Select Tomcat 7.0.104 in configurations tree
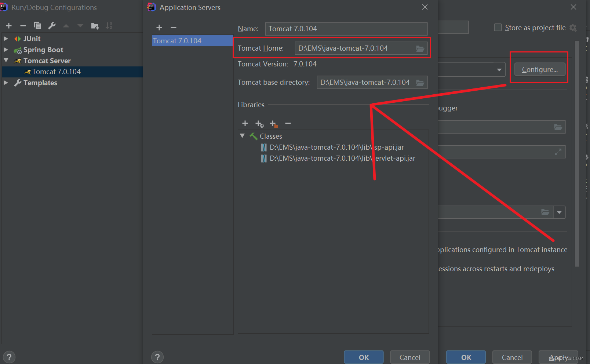Viewport: 590px width, 364px height. click(56, 72)
